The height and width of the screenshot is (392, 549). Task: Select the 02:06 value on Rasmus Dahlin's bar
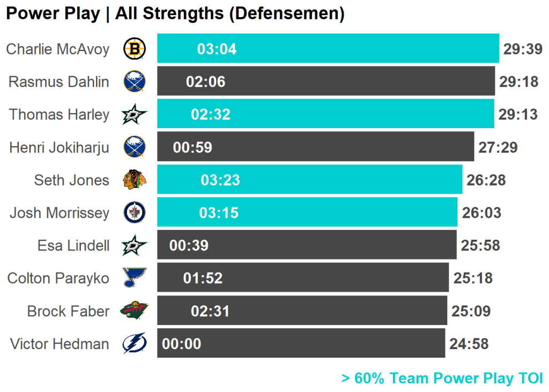205,82
